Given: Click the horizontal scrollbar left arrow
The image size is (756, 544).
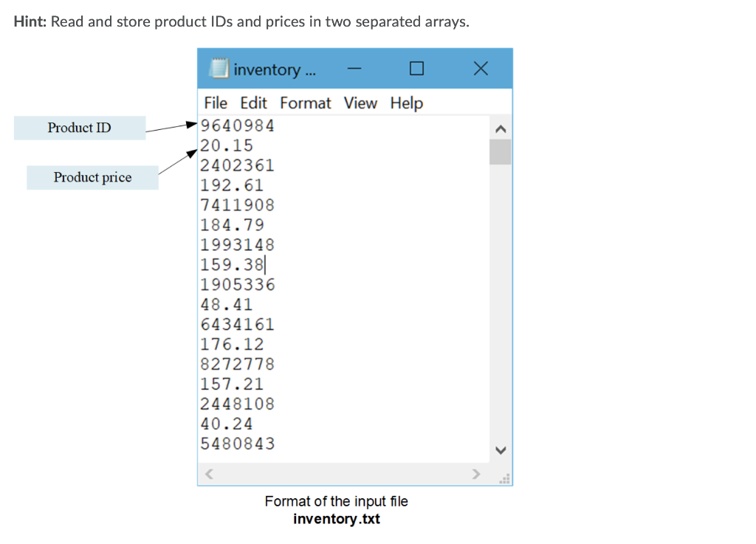Looking at the screenshot, I should click(208, 474).
